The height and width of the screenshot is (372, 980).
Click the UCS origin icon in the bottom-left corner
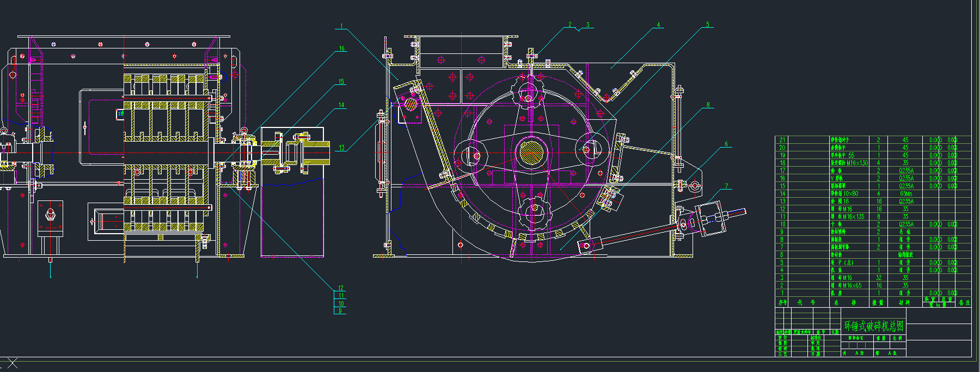tap(12, 363)
